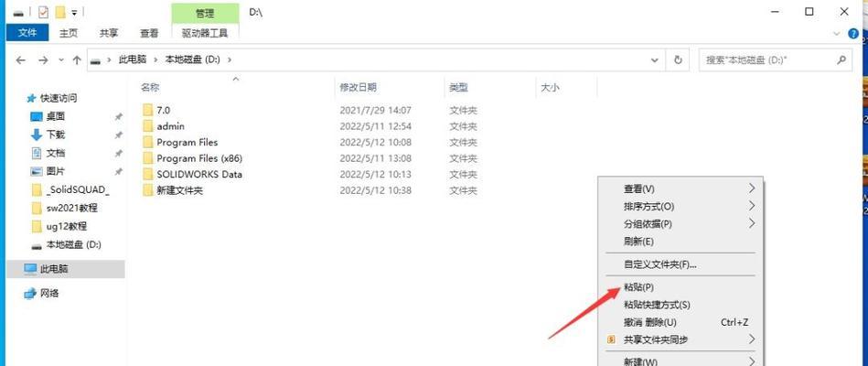Click the search magnifier icon
This screenshot has width=868, height=366.
pos(841,59)
